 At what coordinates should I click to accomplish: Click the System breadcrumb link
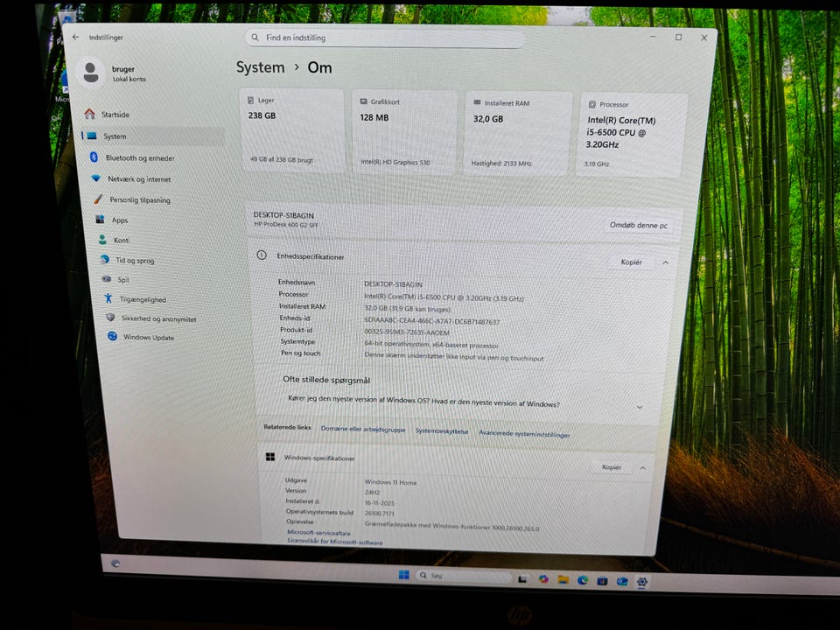[x=261, y=67]
